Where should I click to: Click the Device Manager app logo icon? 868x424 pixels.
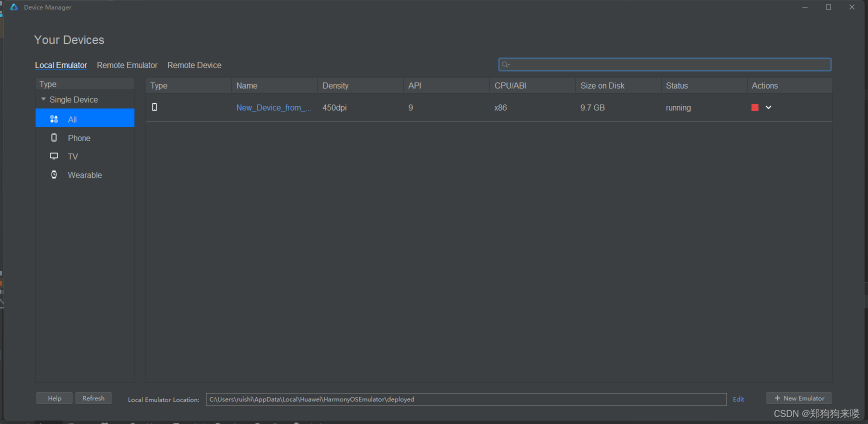click(14, 7)
